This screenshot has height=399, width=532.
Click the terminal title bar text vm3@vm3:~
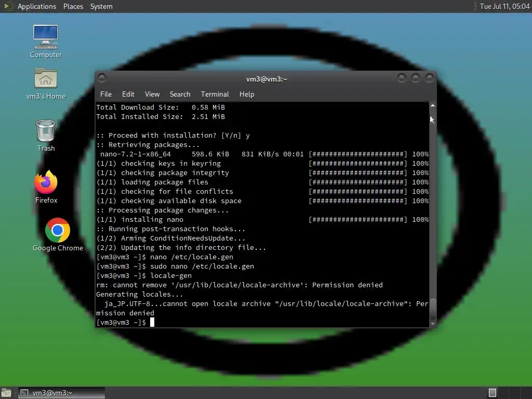point(267,79)
